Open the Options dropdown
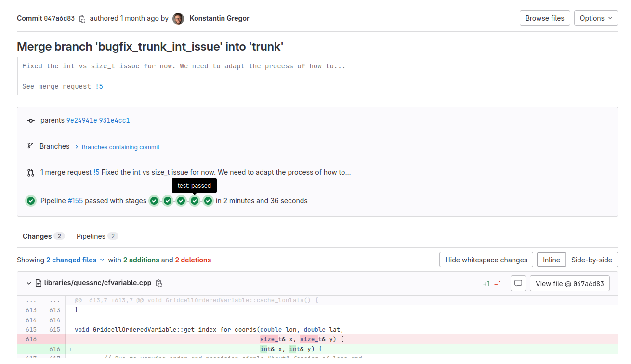The height and width of the screenshot is (364, 631). pos(595,18)
